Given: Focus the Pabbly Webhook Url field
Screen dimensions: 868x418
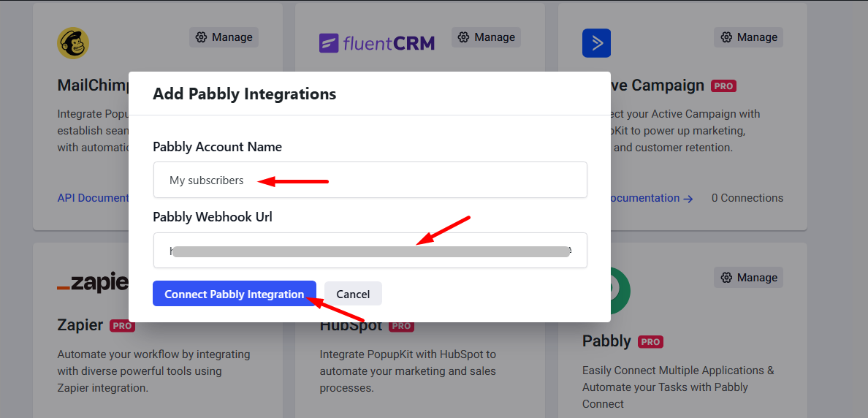Looking at the screenshot, I should [370, 250].
